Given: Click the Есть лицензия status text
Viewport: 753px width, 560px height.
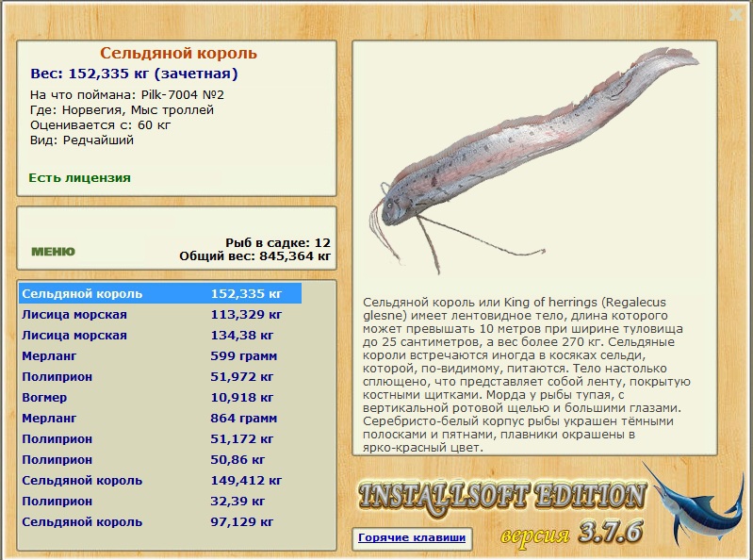Looking at the screenshot, I should (x=80, y=177).
